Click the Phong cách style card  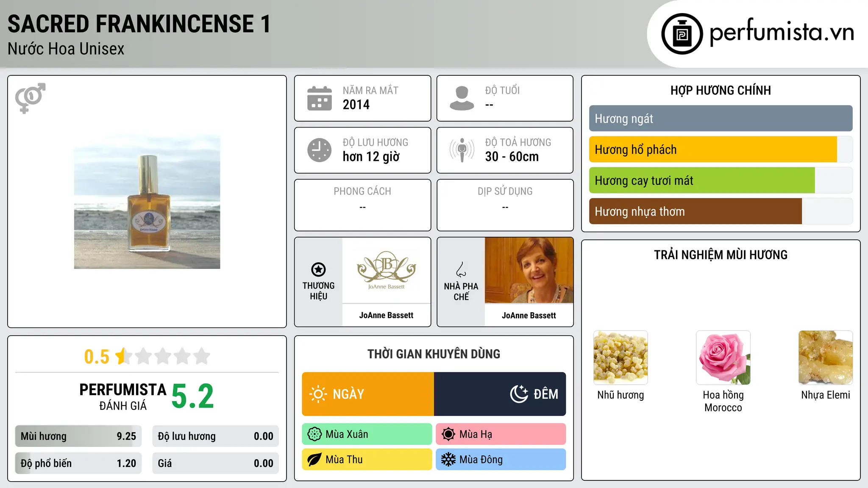(x=362, y=205)
